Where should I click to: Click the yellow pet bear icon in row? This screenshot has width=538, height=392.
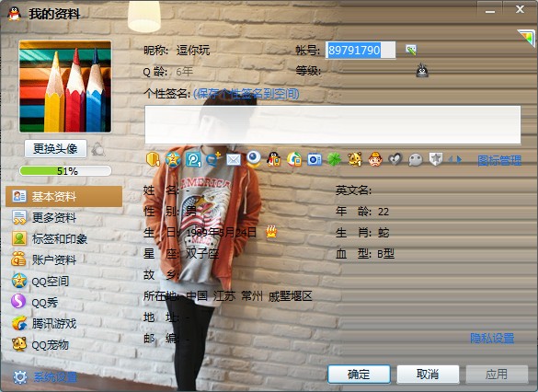coord(355,159)
